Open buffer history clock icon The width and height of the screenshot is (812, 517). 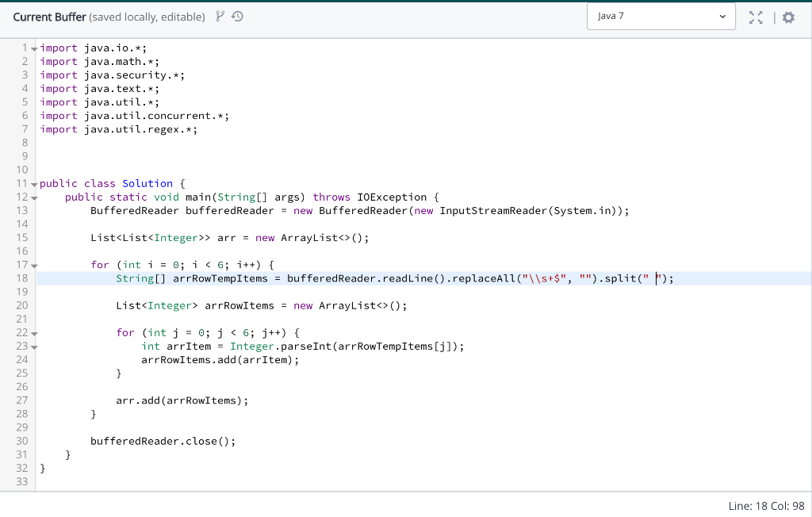[237, 17]
